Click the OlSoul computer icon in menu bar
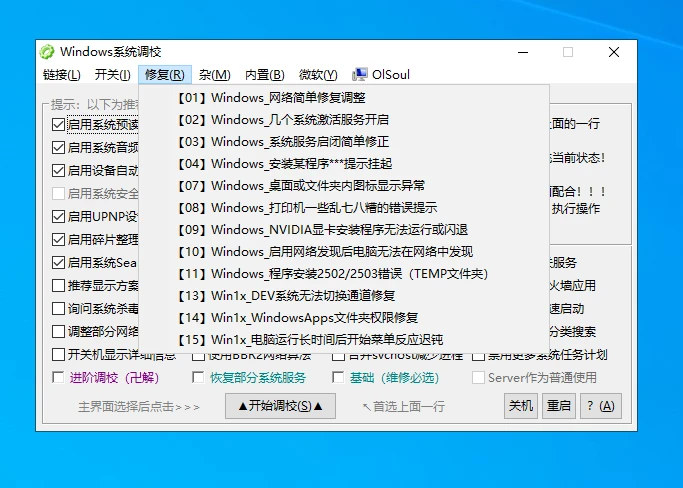 359,75
